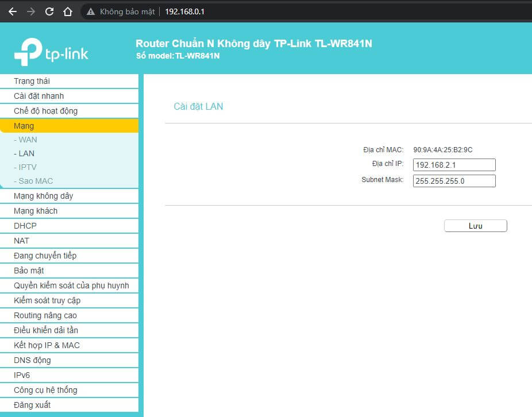Viewport: 532px width, 417px height.
Task: Expand the Bảo mật menu
Action: (x=69, y=271)
